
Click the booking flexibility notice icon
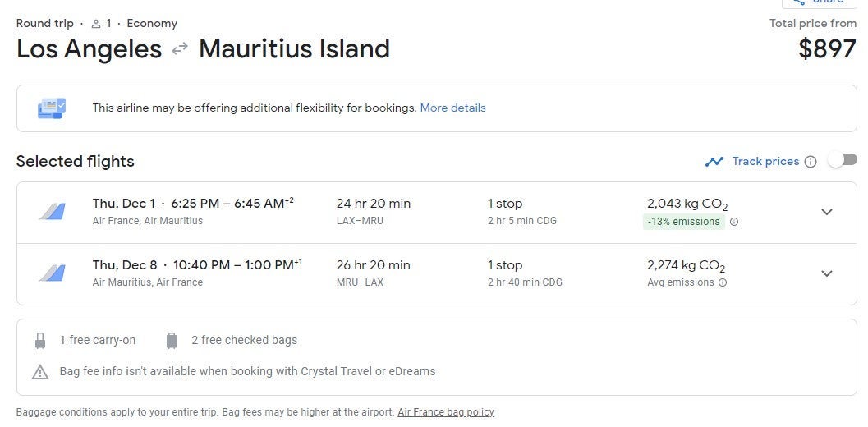click(x=52, y=108)
